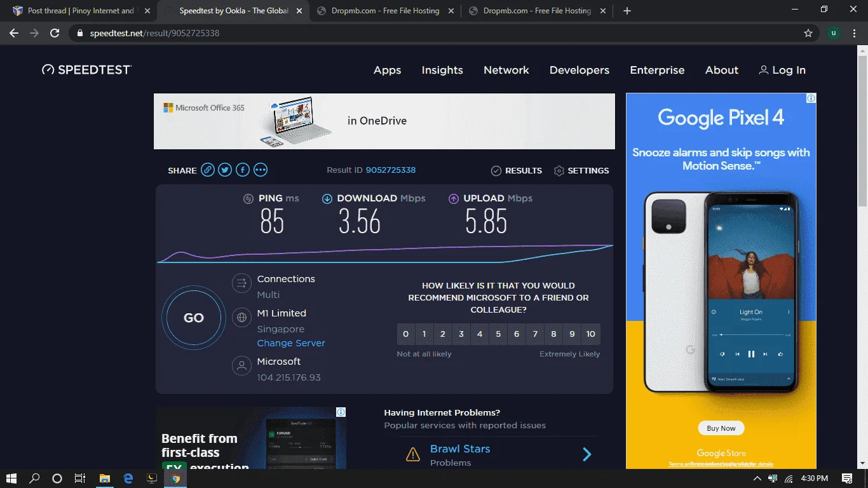The width and height of the screenshot is (868, 488).
Task: Rate recommendation as 7
Action: (535, 334)
